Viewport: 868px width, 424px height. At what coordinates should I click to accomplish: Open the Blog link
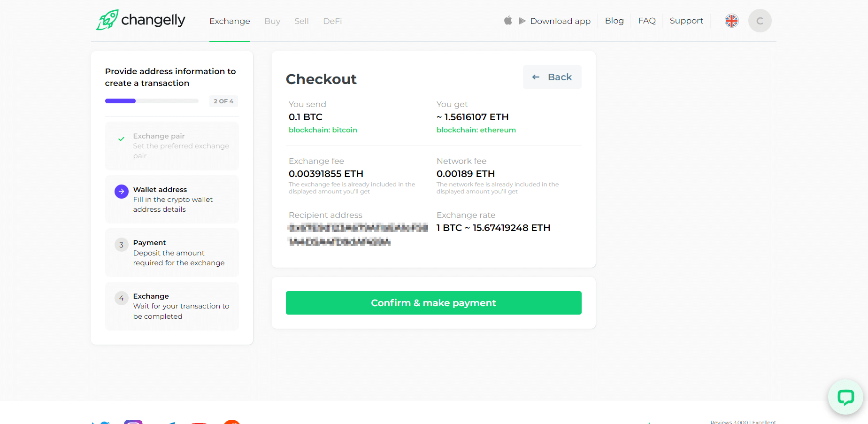[614, 21]
